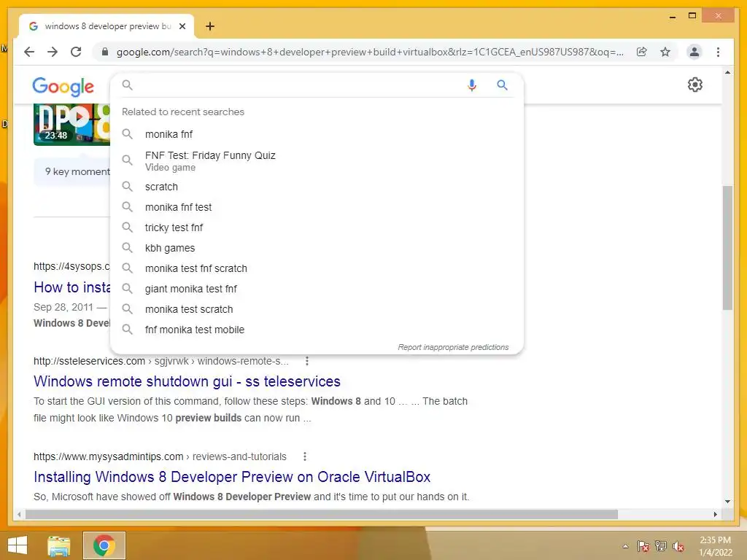Screen dimensions: 747x560
Task: Click the Chrome forward arrow
Action: click(53, 52)
